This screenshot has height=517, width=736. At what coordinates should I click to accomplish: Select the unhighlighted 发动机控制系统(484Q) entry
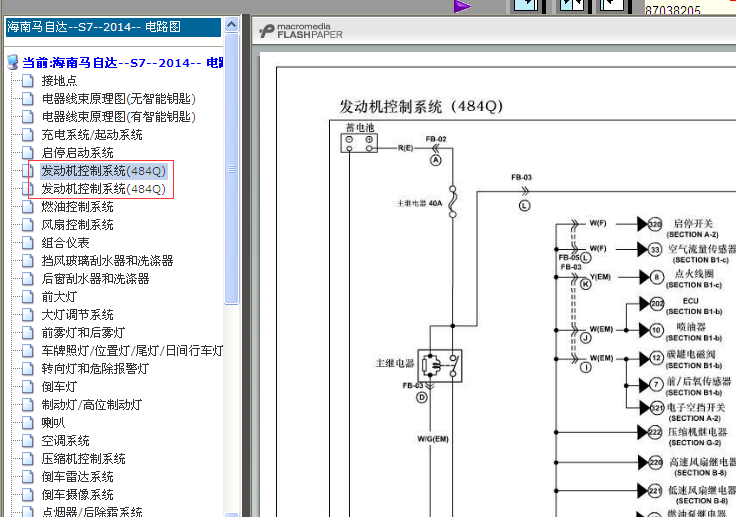click(103, 189)
